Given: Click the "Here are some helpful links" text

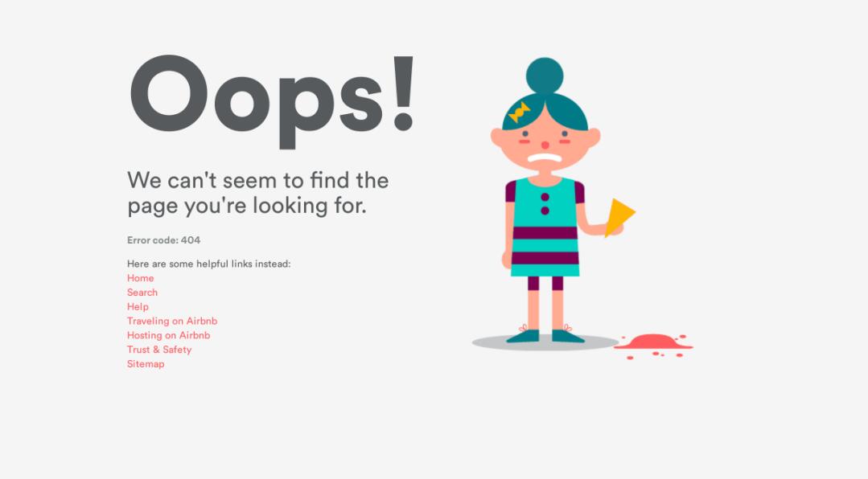Looking at the screenshot, I should 208,264.
